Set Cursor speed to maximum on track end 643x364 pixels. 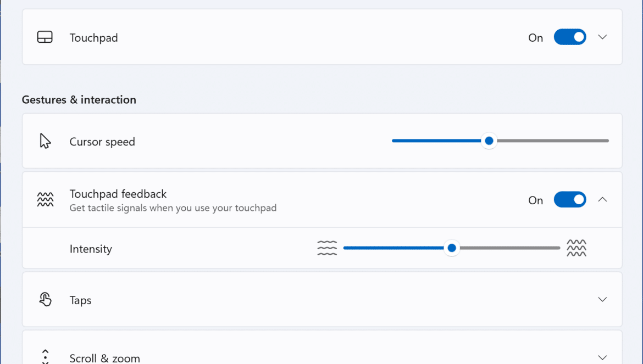(x=607, y=141)
